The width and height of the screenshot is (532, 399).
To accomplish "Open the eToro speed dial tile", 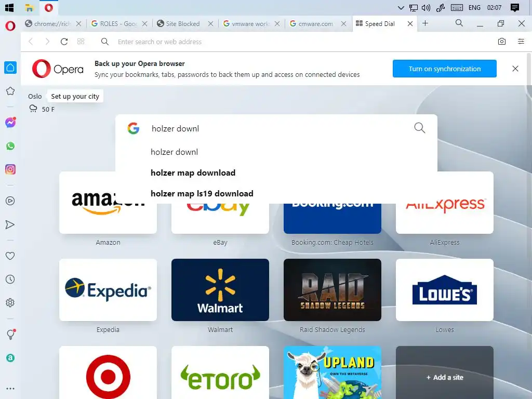I will tap(220, 373).
